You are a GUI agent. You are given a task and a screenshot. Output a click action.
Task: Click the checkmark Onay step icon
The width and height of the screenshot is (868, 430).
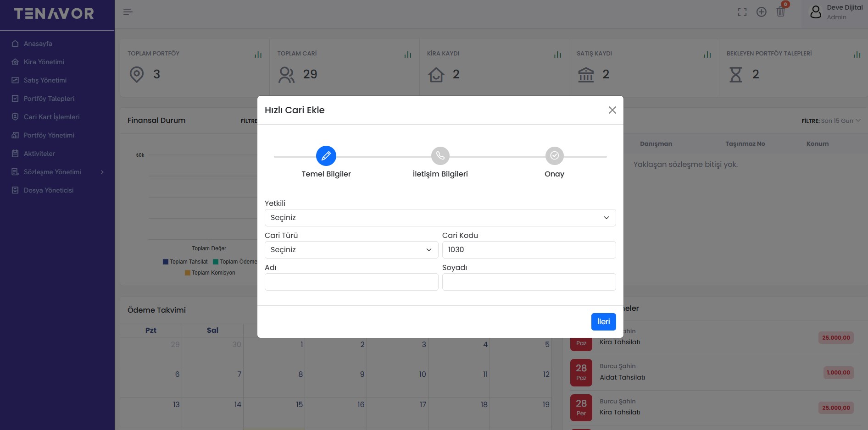(x=554, y=156)
